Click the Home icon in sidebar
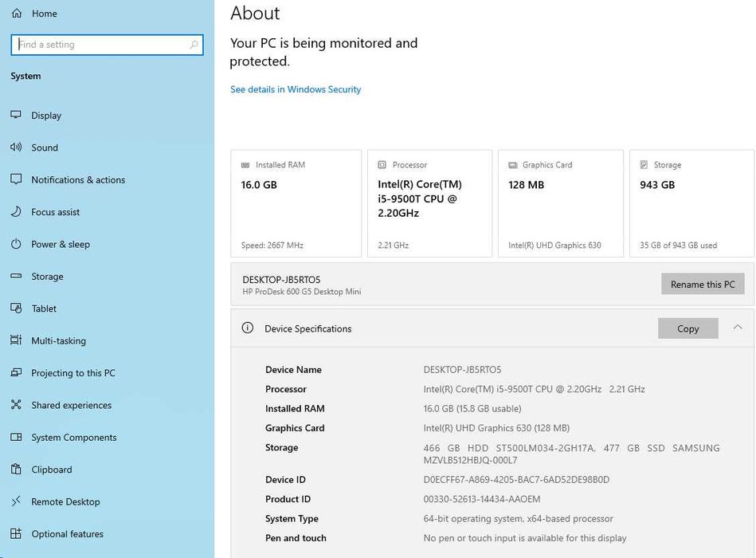The image size is (756, 558). pos(17,14)
